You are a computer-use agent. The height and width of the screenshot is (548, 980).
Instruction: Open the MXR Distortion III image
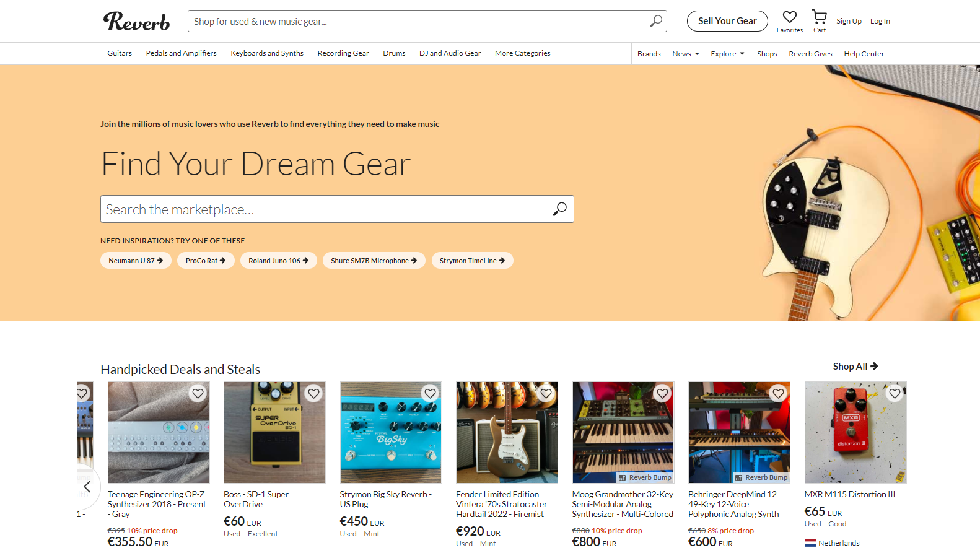pos(855,432)
